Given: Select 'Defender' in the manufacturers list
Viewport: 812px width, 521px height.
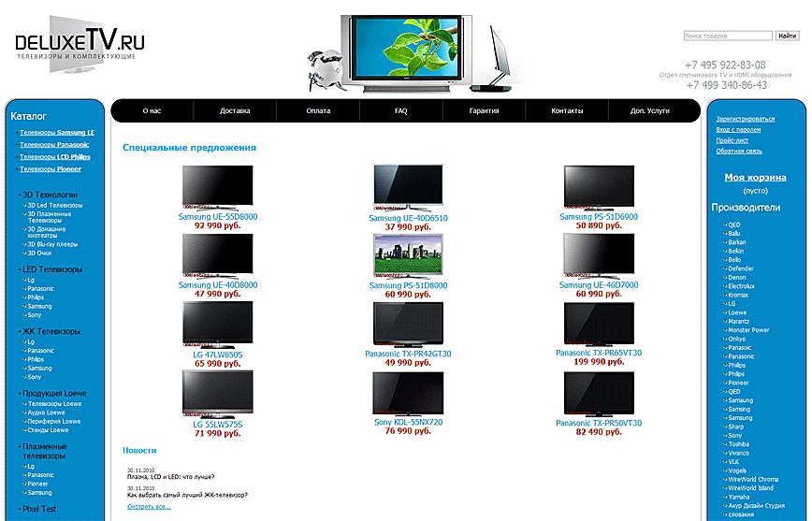Looking at the screenshot, I should click(x=741, y=268).
